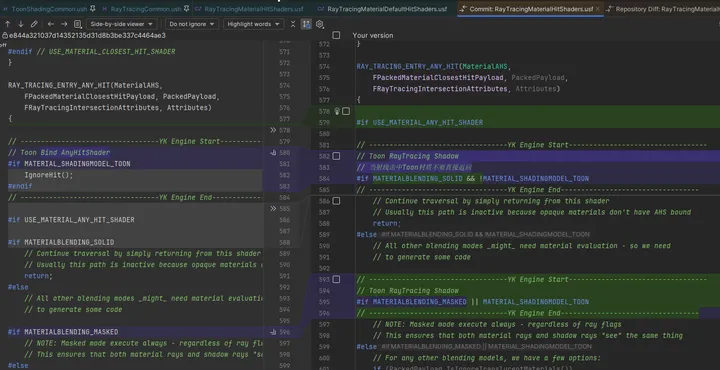Click the pencil edit source icon

point(34,24)
